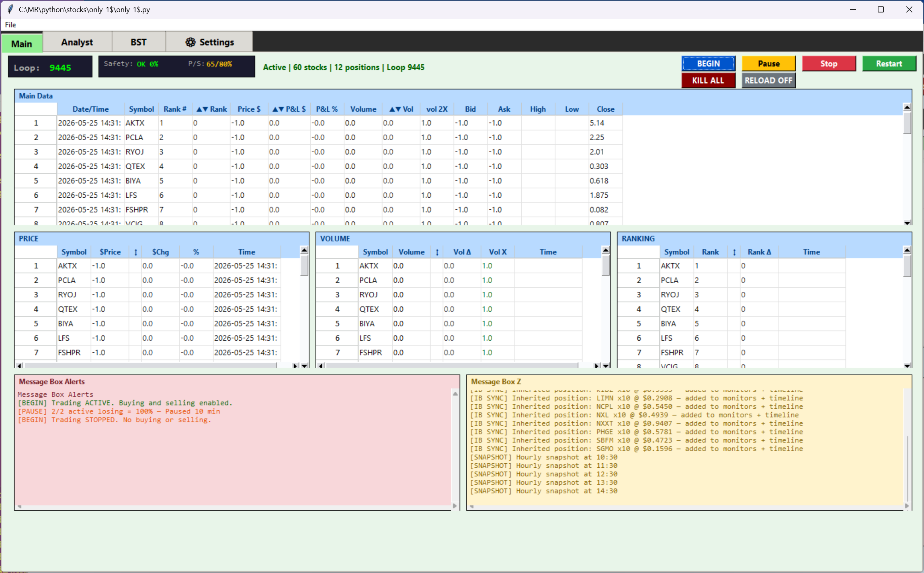This screenshot has width=924, height=573.
Task: Click Message Box Z scroll left arrow
Action: coord(472,506)
